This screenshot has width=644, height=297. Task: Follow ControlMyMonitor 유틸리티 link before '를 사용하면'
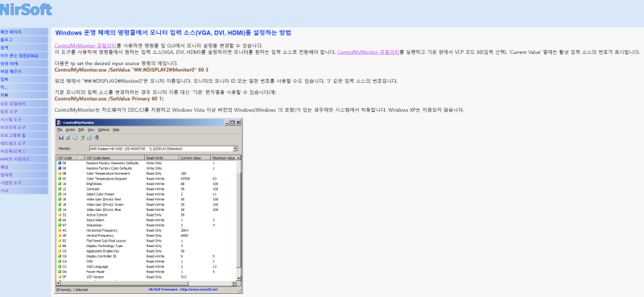(85, 46)
